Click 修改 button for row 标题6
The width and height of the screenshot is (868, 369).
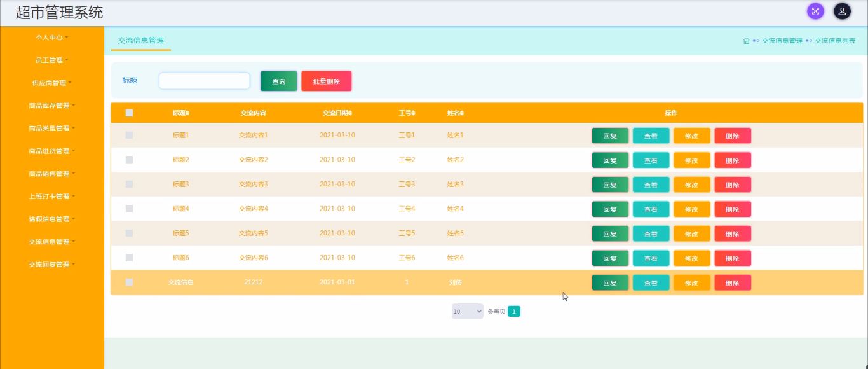pos(691,258)
